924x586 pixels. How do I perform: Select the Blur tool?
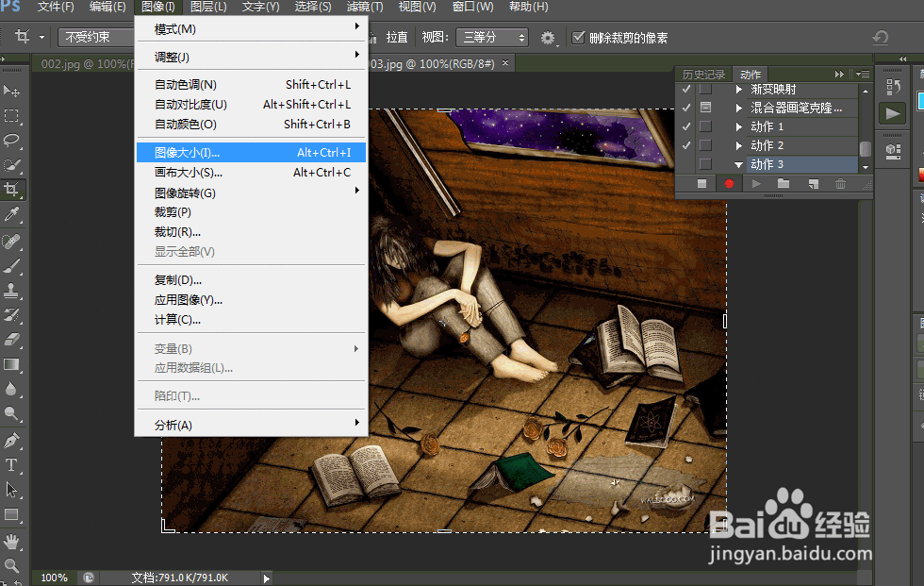pos(11,389)
